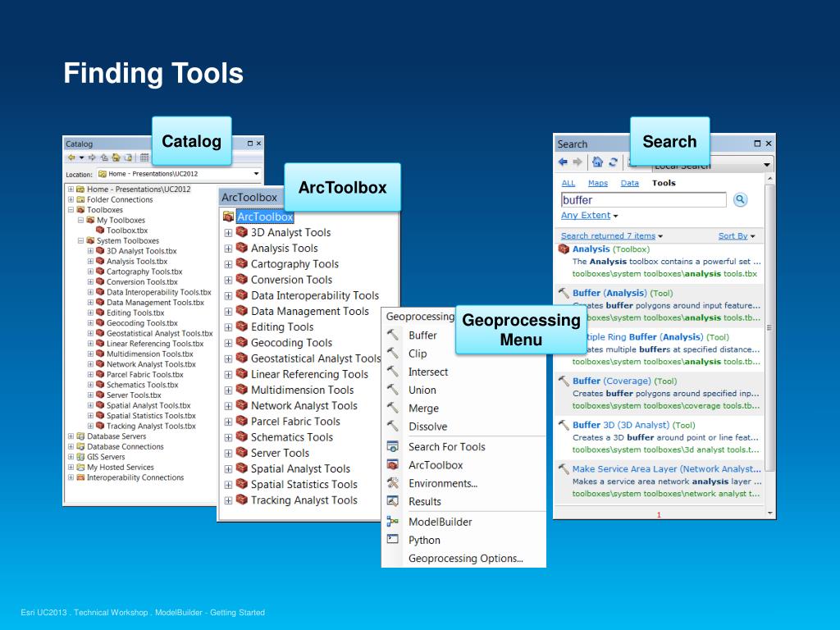Expand GIS Servers in Catalog tree
Image resolution: width=840 pixels, height=630 pixels.
click(x=71, y=457)
